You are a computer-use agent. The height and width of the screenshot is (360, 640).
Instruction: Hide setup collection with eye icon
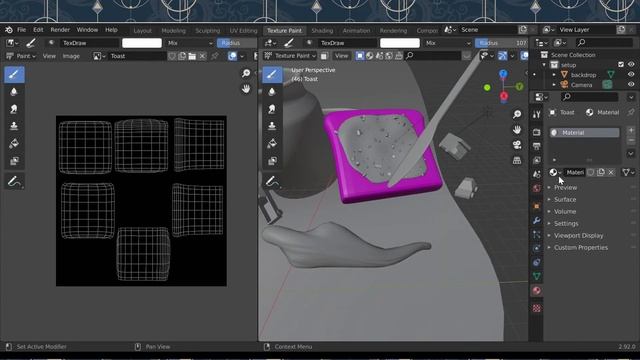click(631, 64)
